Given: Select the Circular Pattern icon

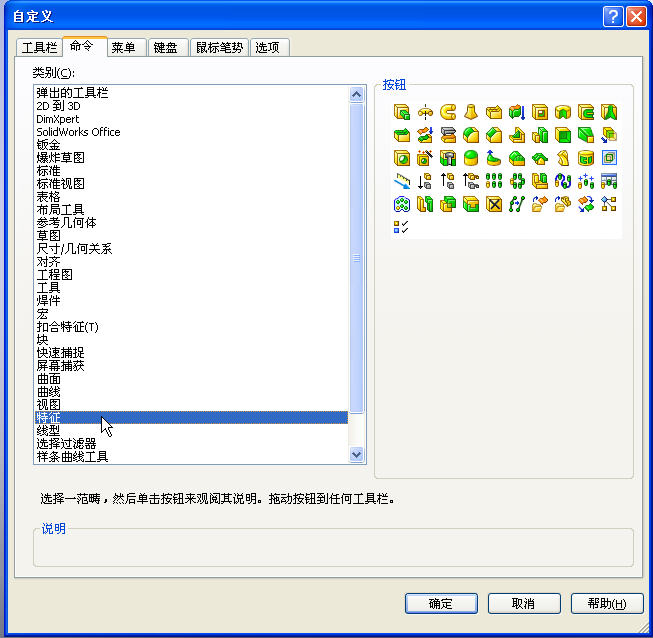Looking at the screenshot, I should pyautogui.click(x=517, y=181).
